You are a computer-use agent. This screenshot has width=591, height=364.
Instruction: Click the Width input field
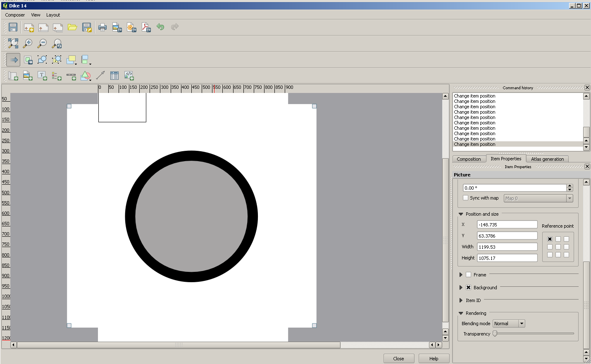click(507, 247)
